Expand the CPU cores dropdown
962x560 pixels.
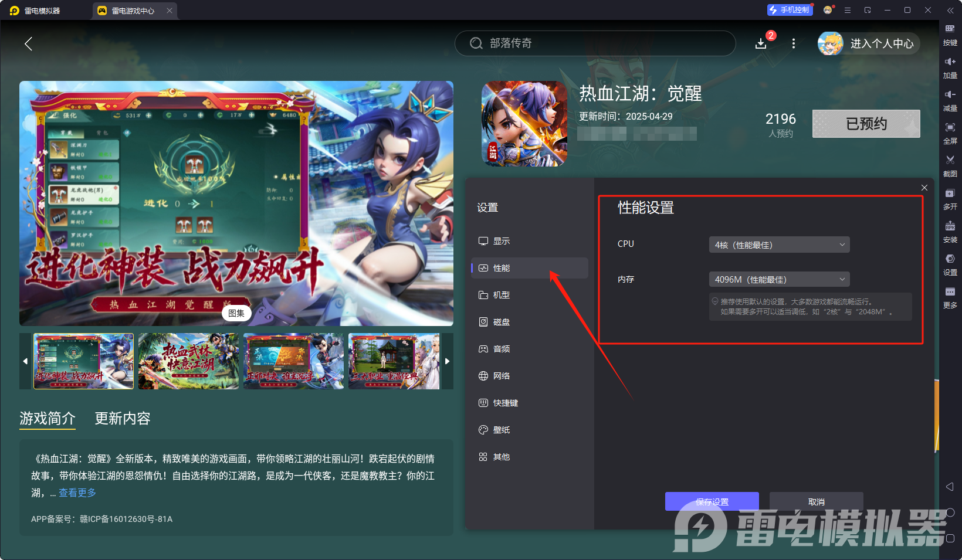click(x=780, y=245)
